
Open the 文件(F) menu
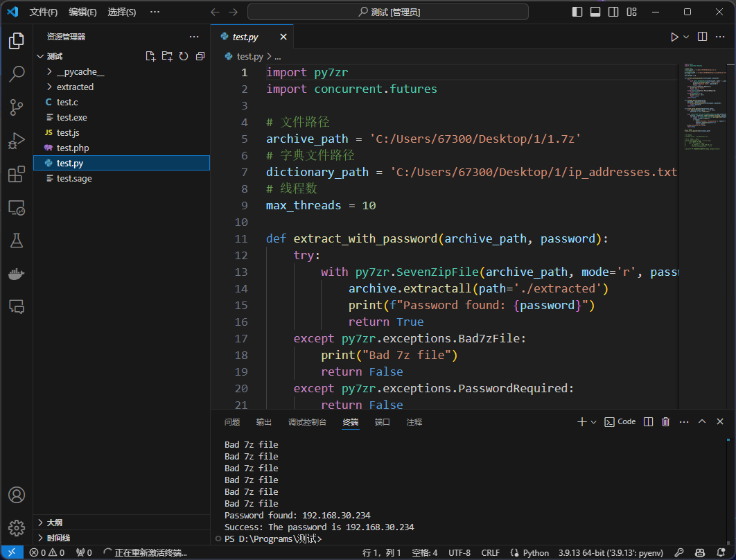coord(44,12)
